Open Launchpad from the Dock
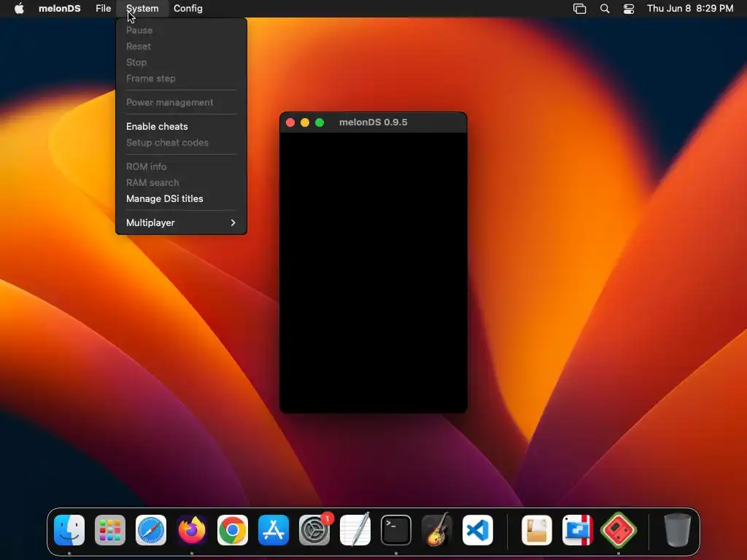The image size is (747, 560). click(110, 530)
